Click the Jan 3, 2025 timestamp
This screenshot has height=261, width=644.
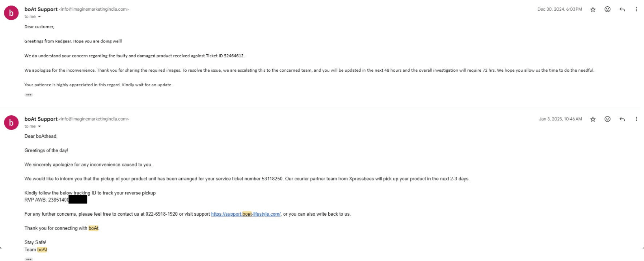point(560,119)
